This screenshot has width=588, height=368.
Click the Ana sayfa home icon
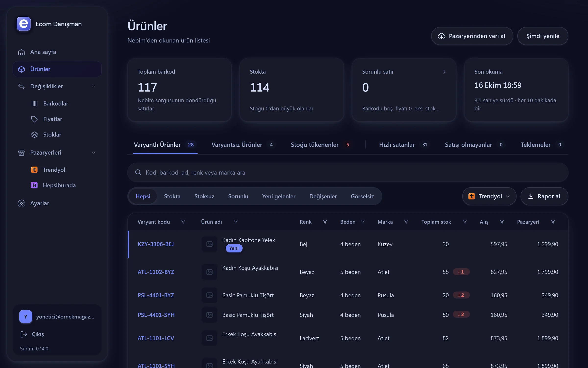pos(21,52)
